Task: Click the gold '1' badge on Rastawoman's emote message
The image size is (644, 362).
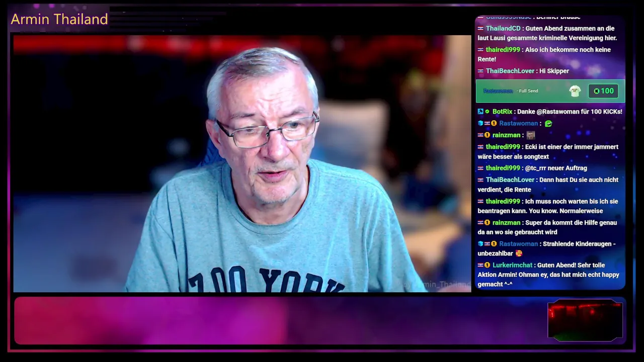Action: point(494,123)
